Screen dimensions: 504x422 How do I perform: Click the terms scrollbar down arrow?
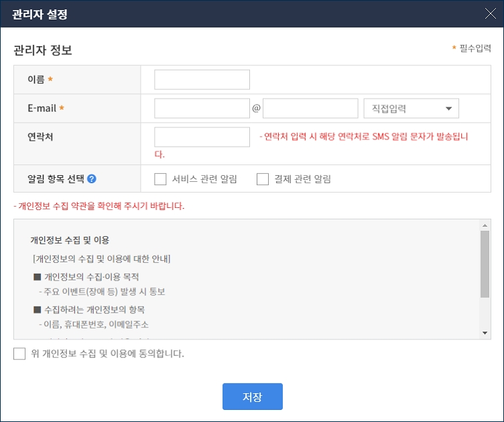click(485, 333)
